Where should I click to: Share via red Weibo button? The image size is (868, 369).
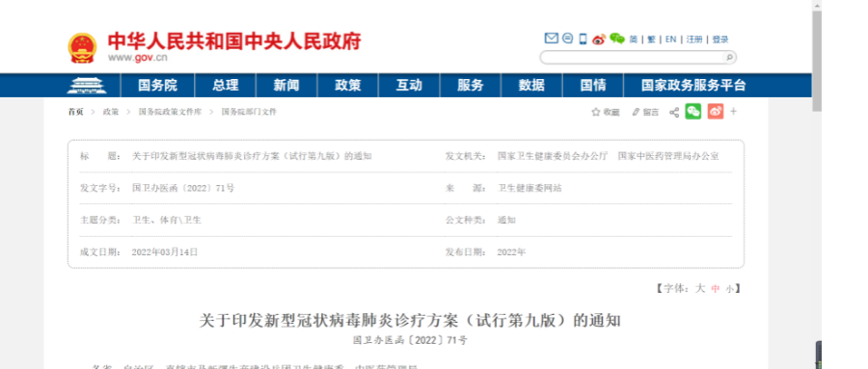coord(716,111)
